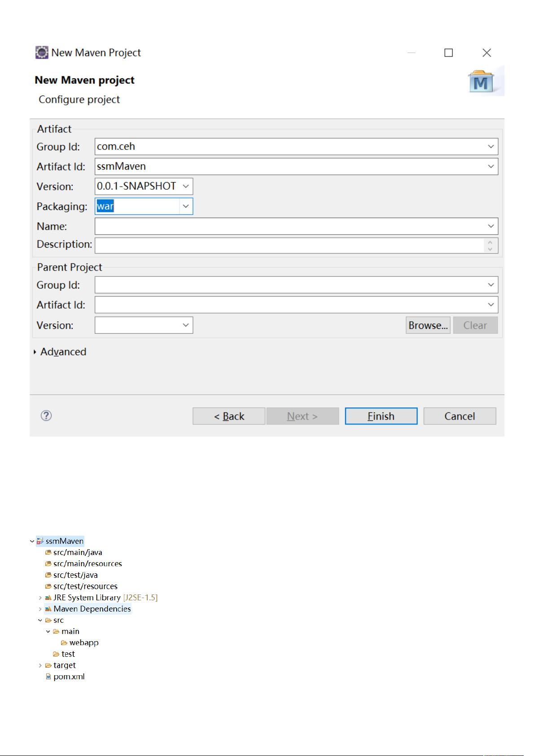The height and width of the screenshot is (756, 535).
Task: Click the Description field down arrow
Action: click(490, 249)
